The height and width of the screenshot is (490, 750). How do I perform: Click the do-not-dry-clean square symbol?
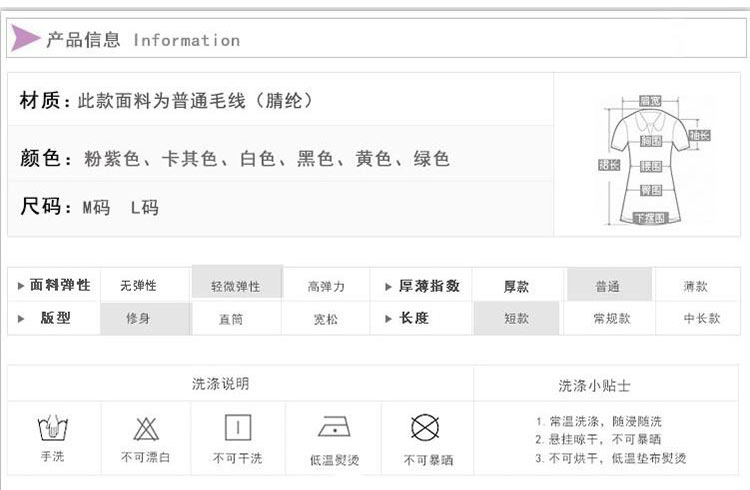click(238, 427)
